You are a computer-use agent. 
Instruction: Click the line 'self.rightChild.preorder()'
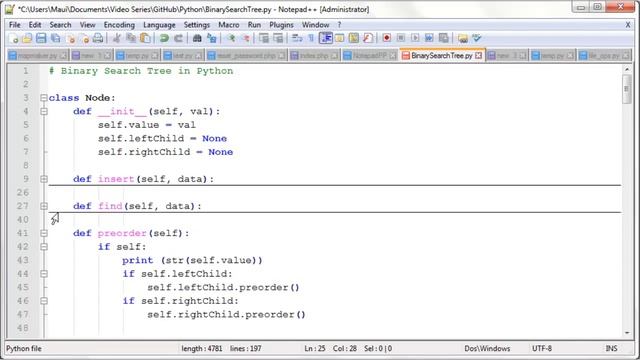(227, 315)
